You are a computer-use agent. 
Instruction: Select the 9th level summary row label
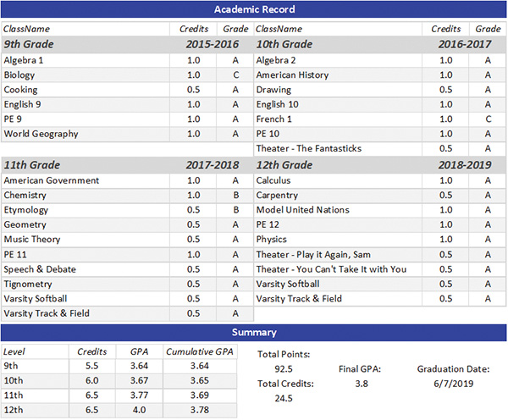click(x=11, y=366)
